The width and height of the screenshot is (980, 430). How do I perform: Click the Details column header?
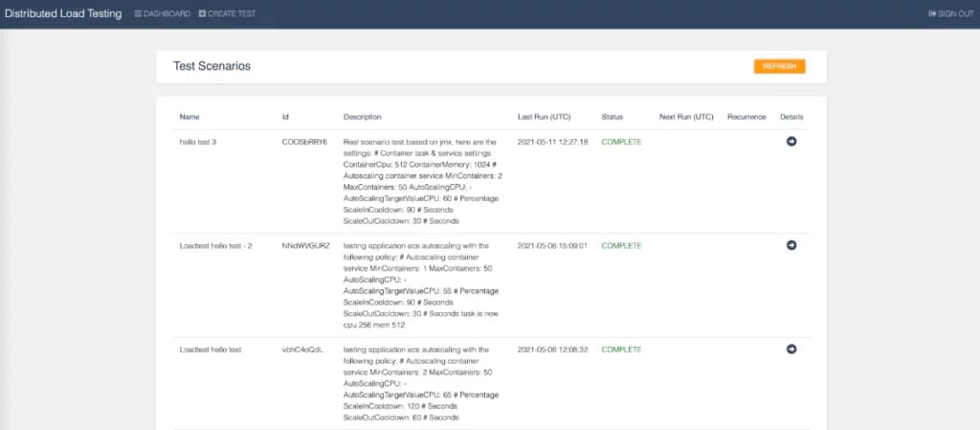(x=791, y=117)
